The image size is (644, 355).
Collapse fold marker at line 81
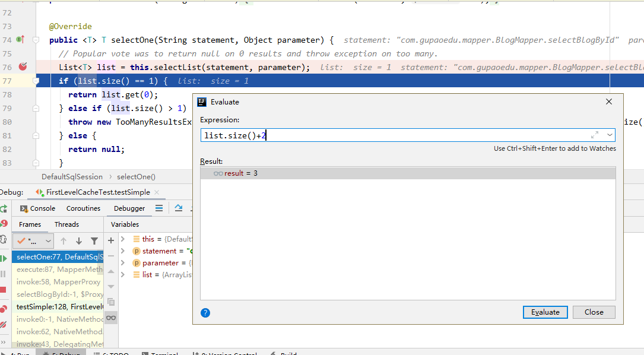coord(36,135)
